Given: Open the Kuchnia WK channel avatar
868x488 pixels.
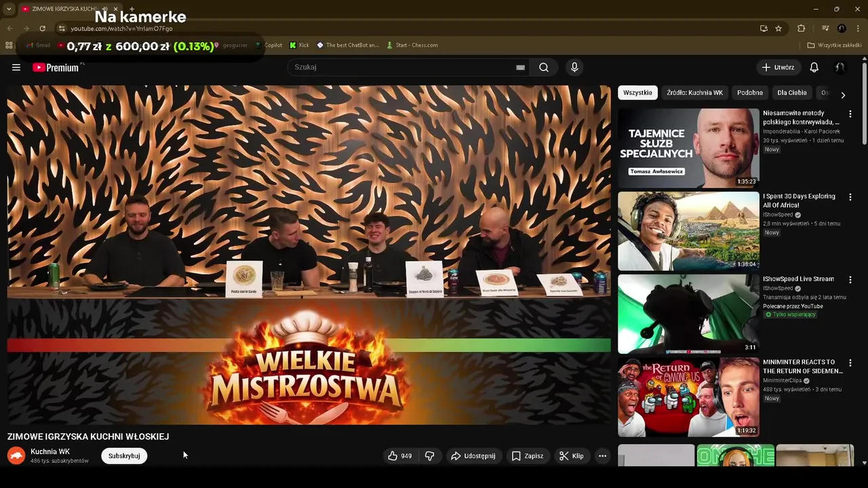Looking at the screenshot, I should [16, 455].
